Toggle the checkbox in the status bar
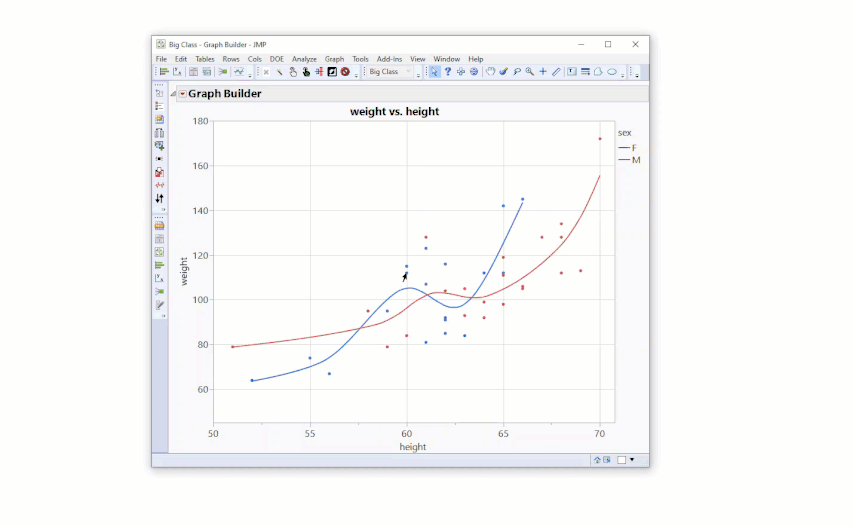Viewport: 853px width, 526px height. click(x=622, y=460)
